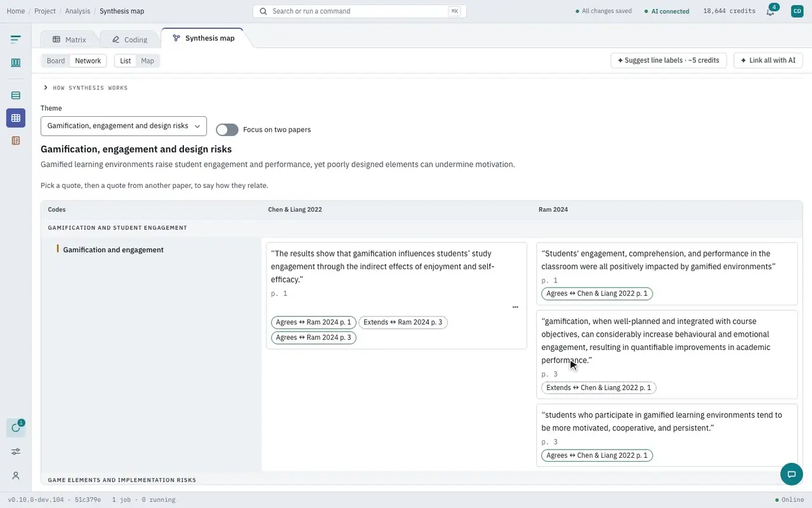This screenshot has height=508, width=812.
Task: Click the Ram 2024 column header
Action: click(553, 210)
